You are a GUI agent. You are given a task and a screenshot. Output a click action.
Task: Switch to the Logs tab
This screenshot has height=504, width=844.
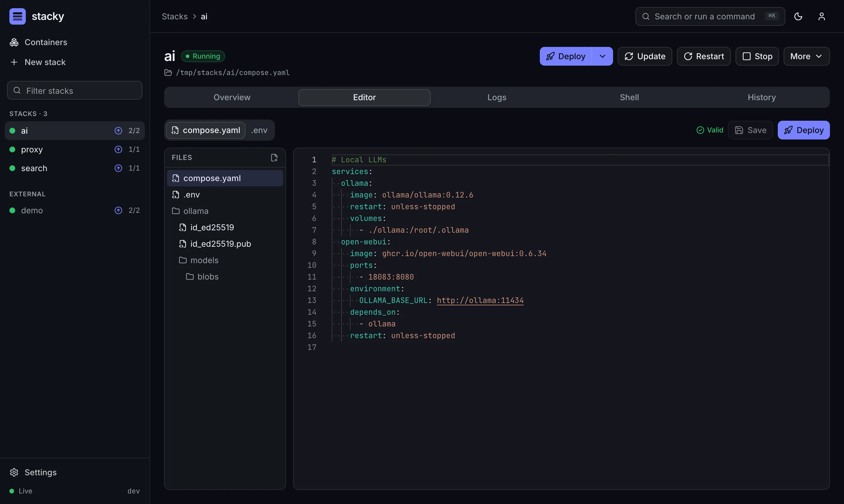(x=496, y=98)
